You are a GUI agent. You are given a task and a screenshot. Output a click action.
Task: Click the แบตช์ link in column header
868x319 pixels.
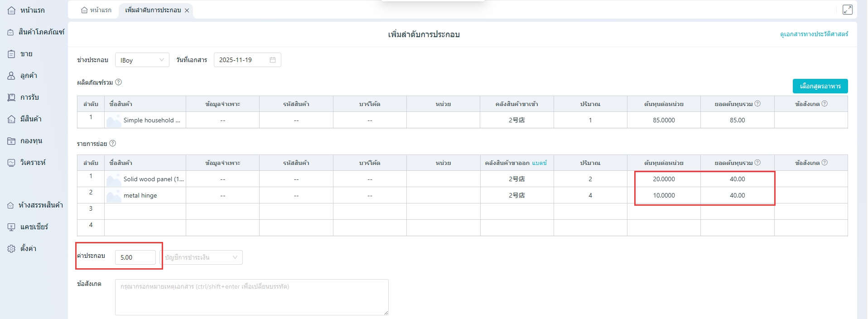pos(539,163)
